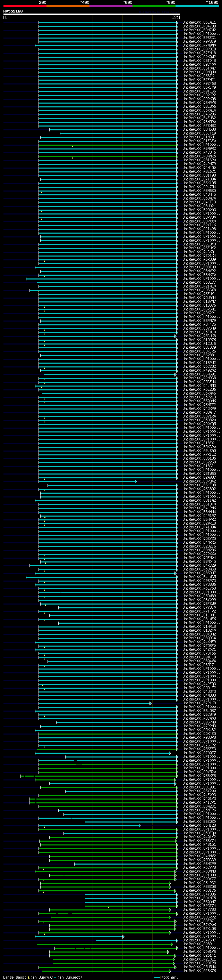Click the =50char. scale legend
Screen dimensions: 222x980
(x=166, y=977)
